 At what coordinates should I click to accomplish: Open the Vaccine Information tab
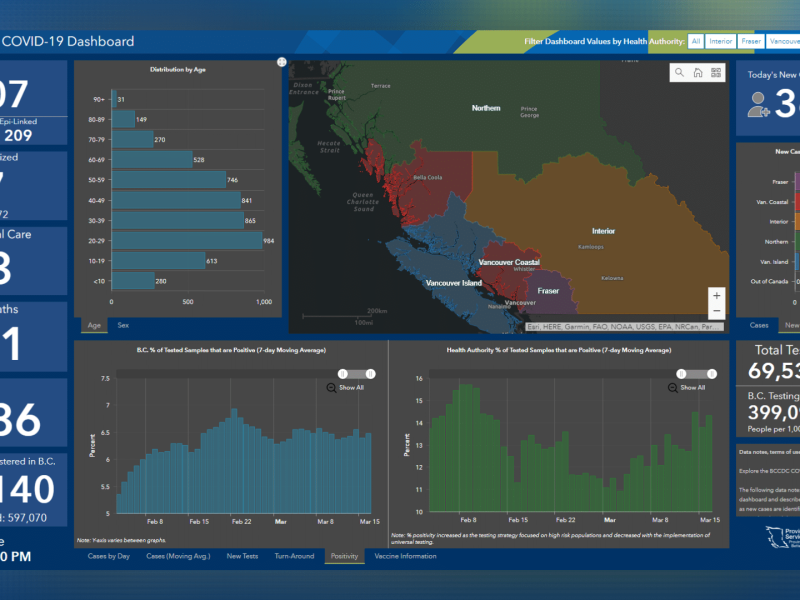coord(405,555)
